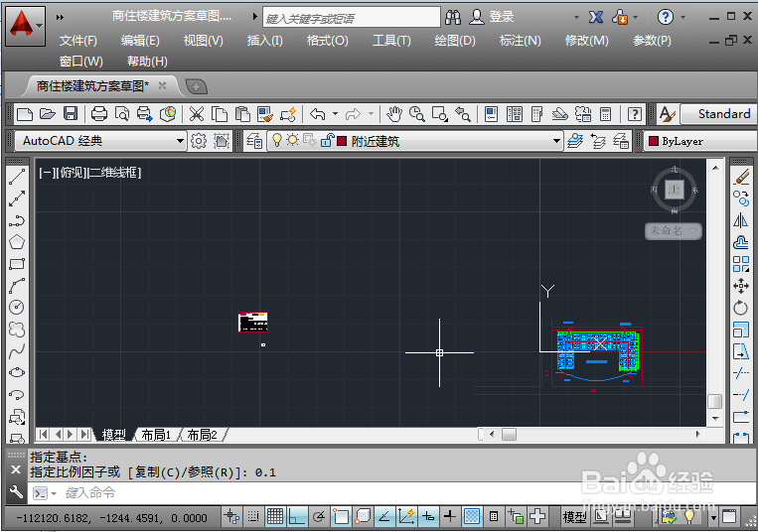Screen dimensions: 758x532
Task: Select the Polyline tool
Action: 17,220
